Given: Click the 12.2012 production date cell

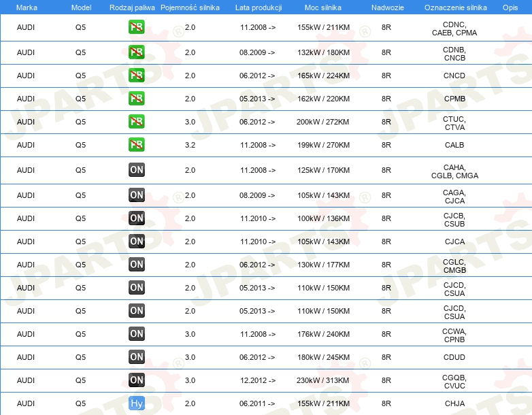Looking at the screenshot, I should coord(257,380).
